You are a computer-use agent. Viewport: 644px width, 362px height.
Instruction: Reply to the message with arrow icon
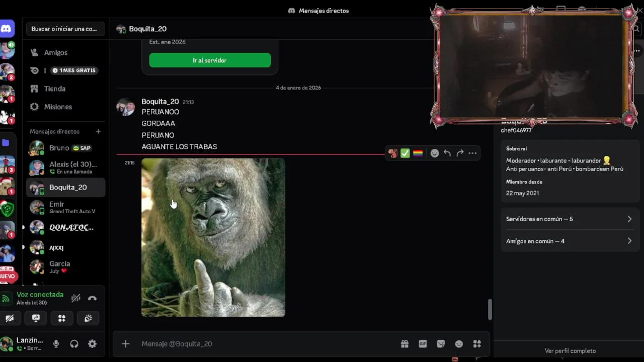tap(447, 153)
